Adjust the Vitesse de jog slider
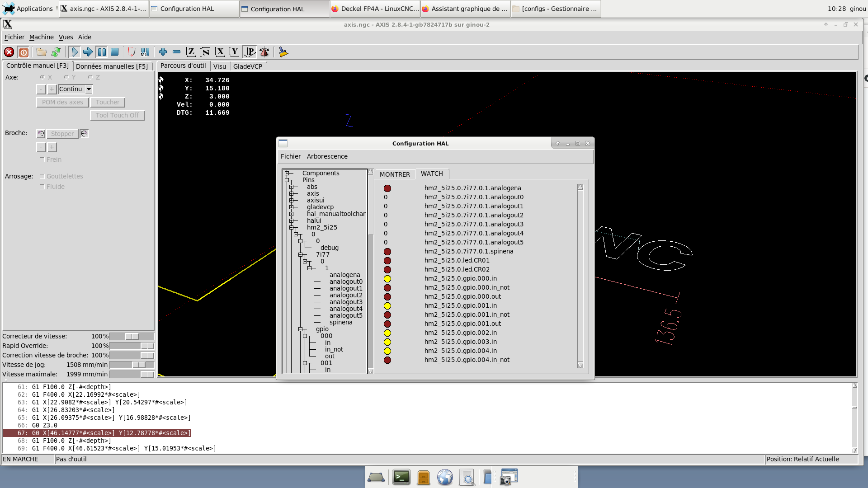The height and width of the screenshot is (488, 868). point(132,365)
